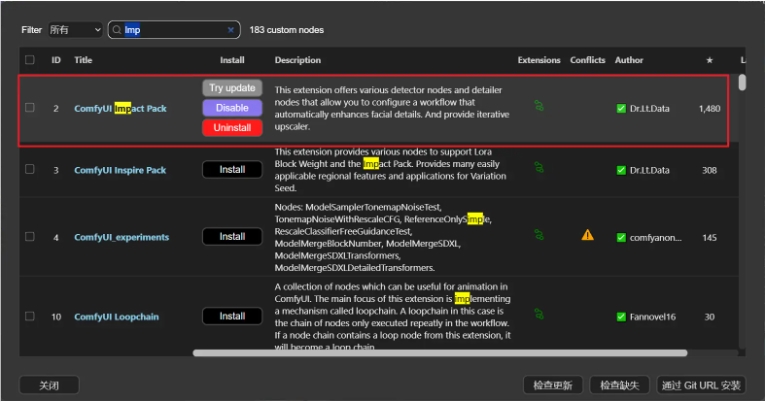The width and height of the screenshot is (765, 402).
Task: Click the 通过 Git URL 安装 button
Action: (701, 385)
